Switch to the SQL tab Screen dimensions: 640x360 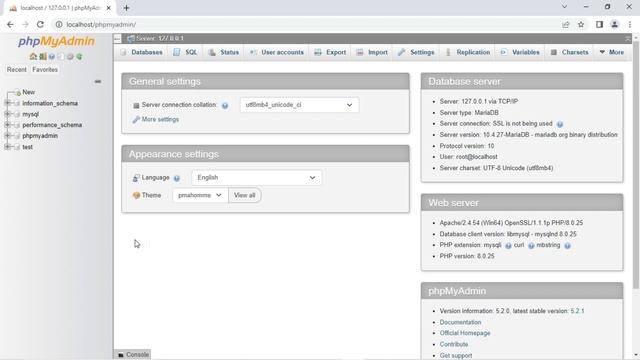coord(185,52)
